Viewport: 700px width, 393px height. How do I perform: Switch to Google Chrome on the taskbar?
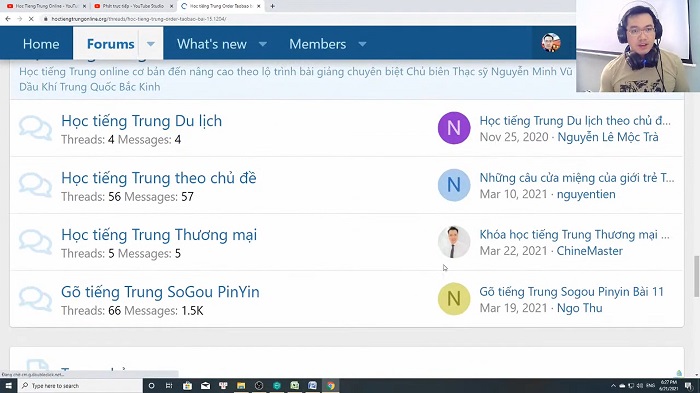click(x=331, y=385)
